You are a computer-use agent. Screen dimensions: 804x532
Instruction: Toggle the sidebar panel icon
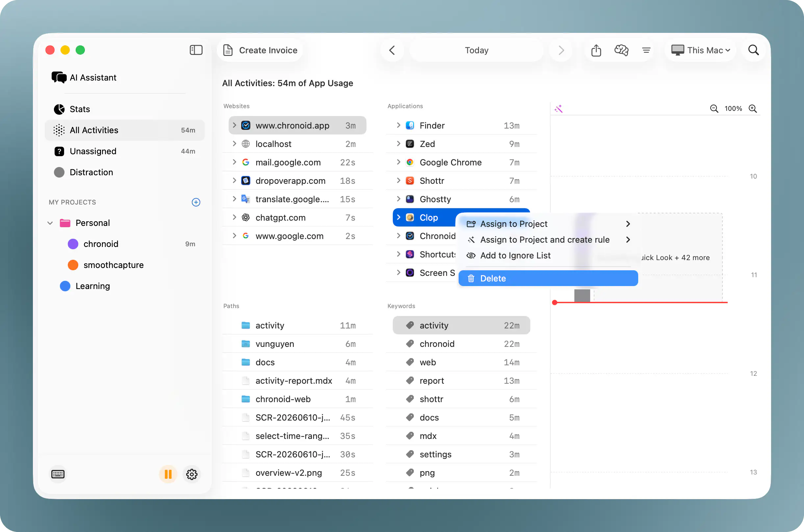(x=196, y=50)
